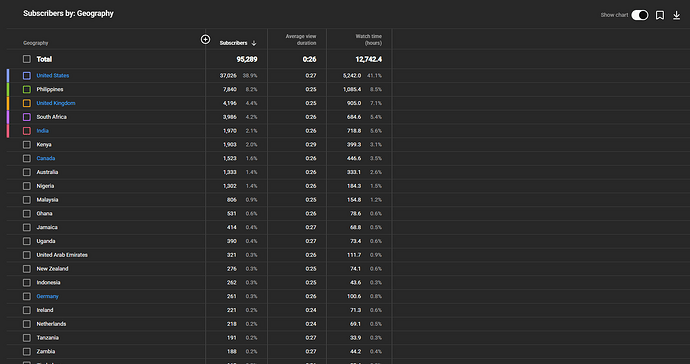Screen dimensions: 690x364
Task: Click United States watch time 5,242.0
Action: point(352,76)
